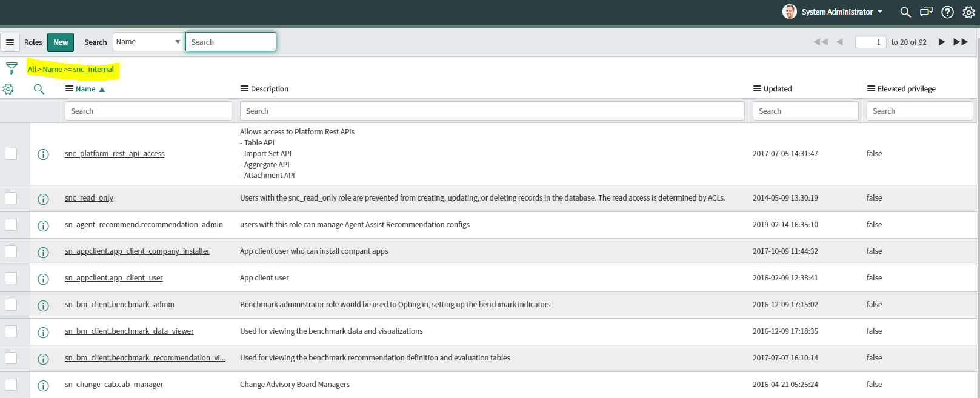Screen dimensions: 980x398
Task: Focus the top list Search input
Action: pos(231,42)
